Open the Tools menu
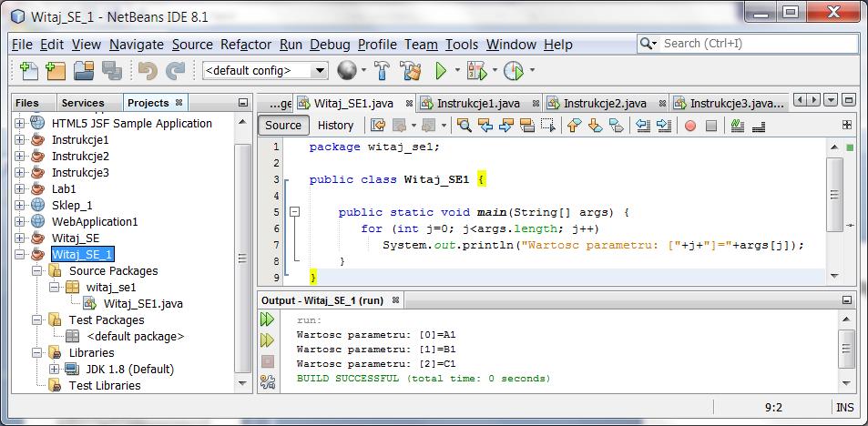Viewport: 868px width, 426px height. 462,45
